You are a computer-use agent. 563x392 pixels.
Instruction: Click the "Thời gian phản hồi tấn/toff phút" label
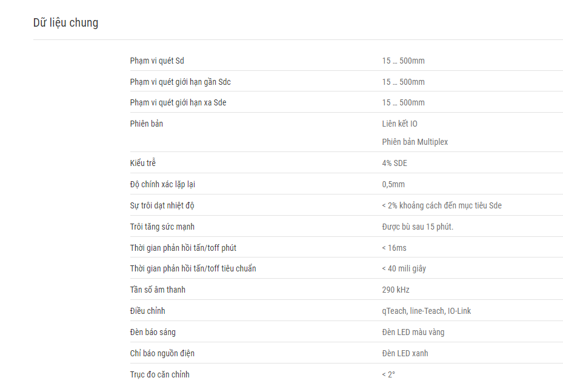(x=183, y=248)
